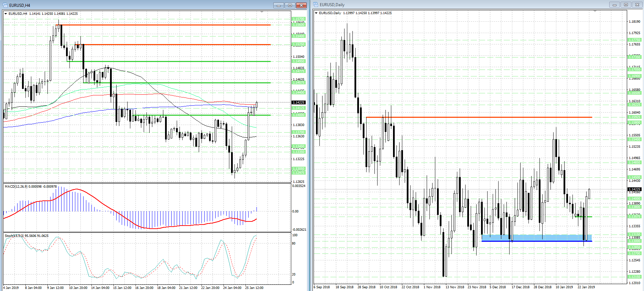Click the '25 Jan 12:00' date label
Viewport: 644px width, 291px height.
tap(254, 288)
